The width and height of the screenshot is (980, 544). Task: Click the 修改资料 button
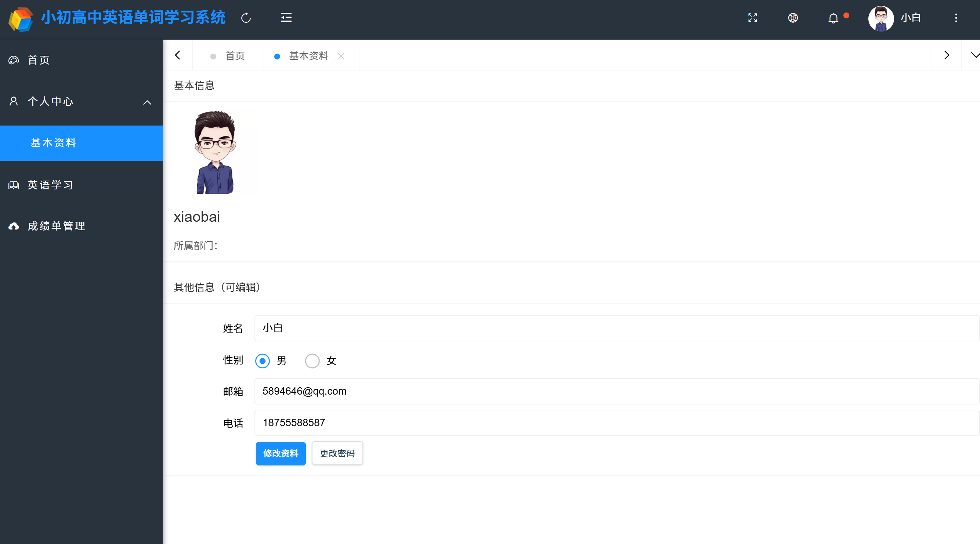click(281, 453)
